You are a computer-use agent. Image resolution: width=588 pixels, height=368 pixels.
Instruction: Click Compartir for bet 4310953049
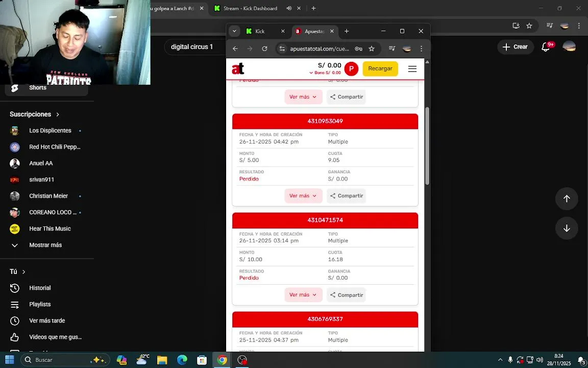tap(346, 196)
